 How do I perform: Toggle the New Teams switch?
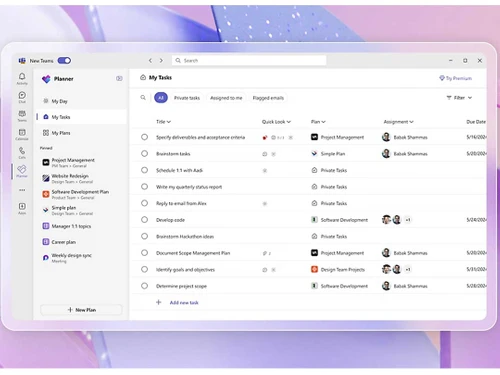64,61
